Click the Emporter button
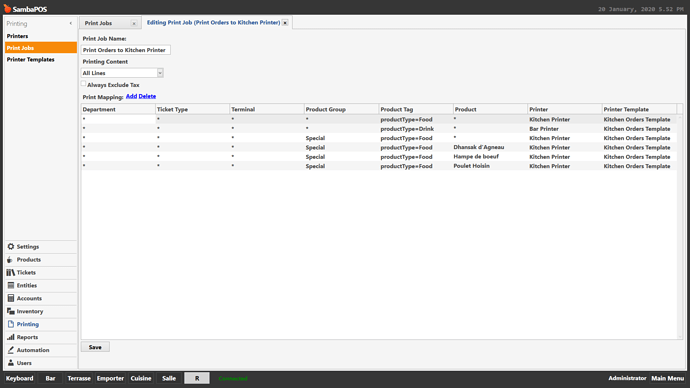The height and width of the screenshot is (388, 690). point(110,378)
